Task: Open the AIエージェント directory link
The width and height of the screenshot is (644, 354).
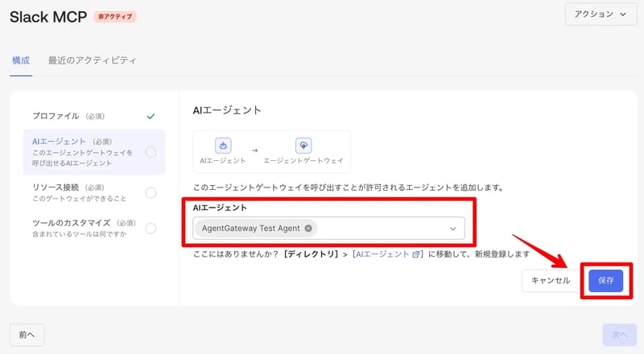Action: (x=382, y=254)
